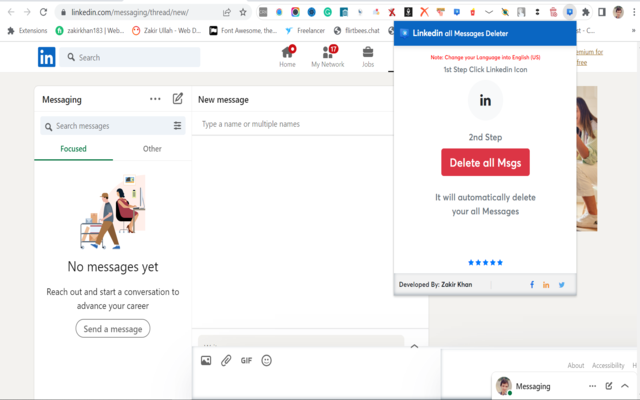
Task: Open the Accessibility footer link
Action: tap(608, 365)
